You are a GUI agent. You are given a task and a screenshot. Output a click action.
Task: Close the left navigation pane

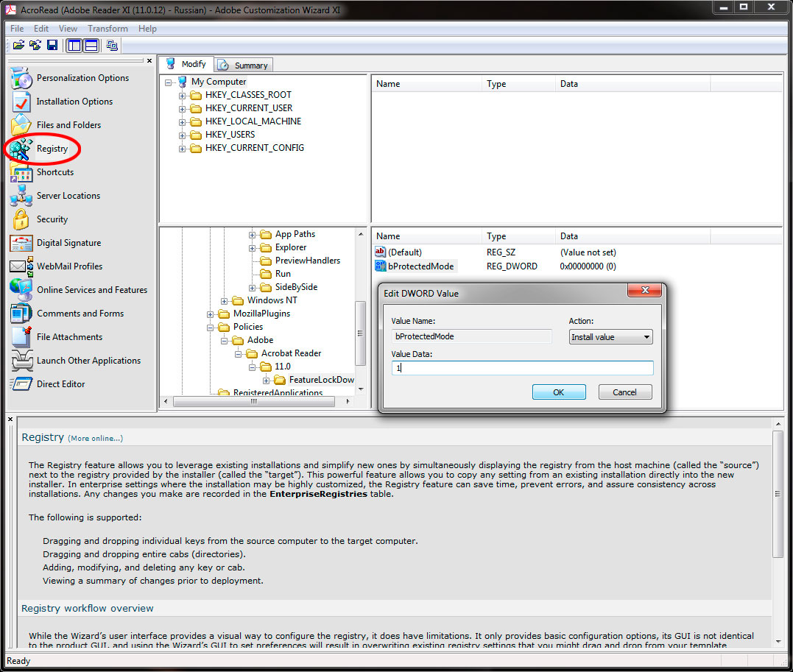(x=149, y=60)
